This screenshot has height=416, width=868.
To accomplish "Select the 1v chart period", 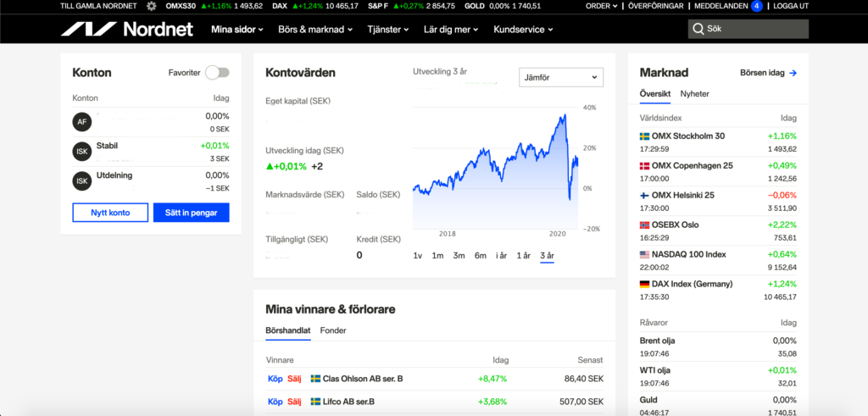I will click(417, 256).
